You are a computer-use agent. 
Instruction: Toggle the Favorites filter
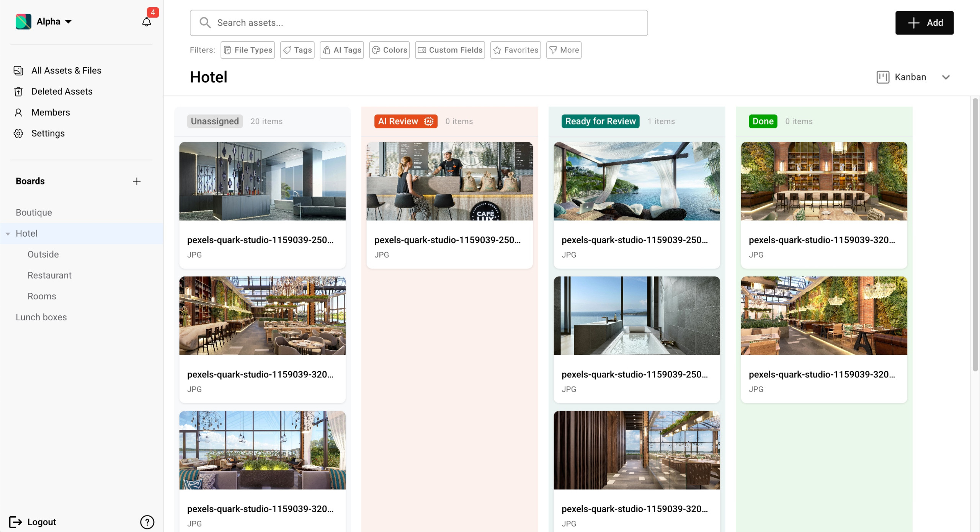coord(515,50)
